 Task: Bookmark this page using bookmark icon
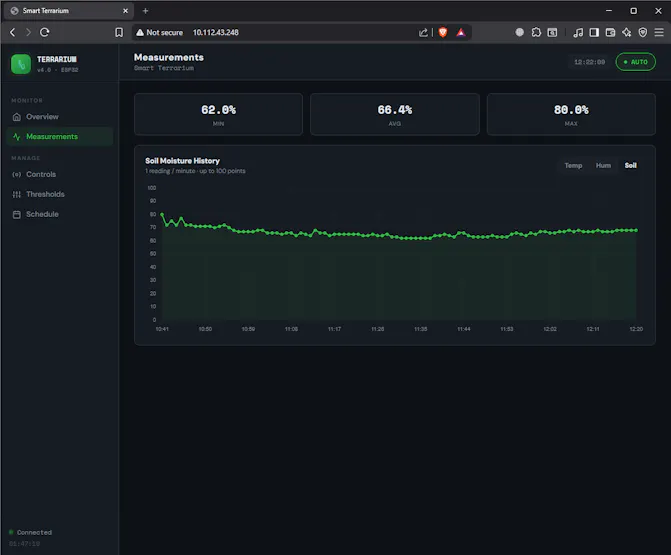point(119,32)
